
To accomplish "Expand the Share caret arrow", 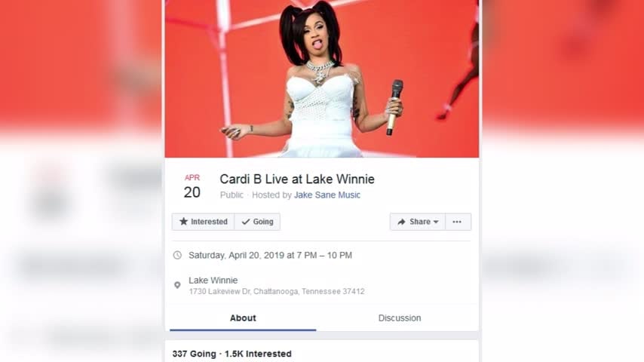I will click(436, 222).
